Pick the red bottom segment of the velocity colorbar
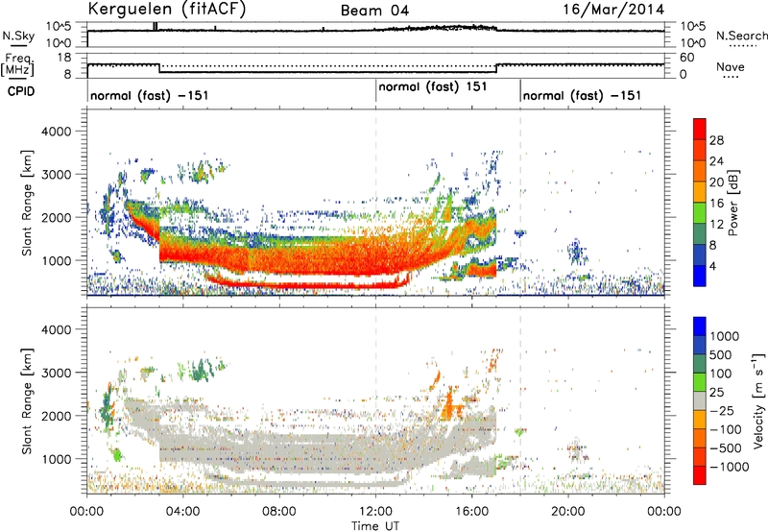This screenshot has height=532, width=768. pos(700,475)
